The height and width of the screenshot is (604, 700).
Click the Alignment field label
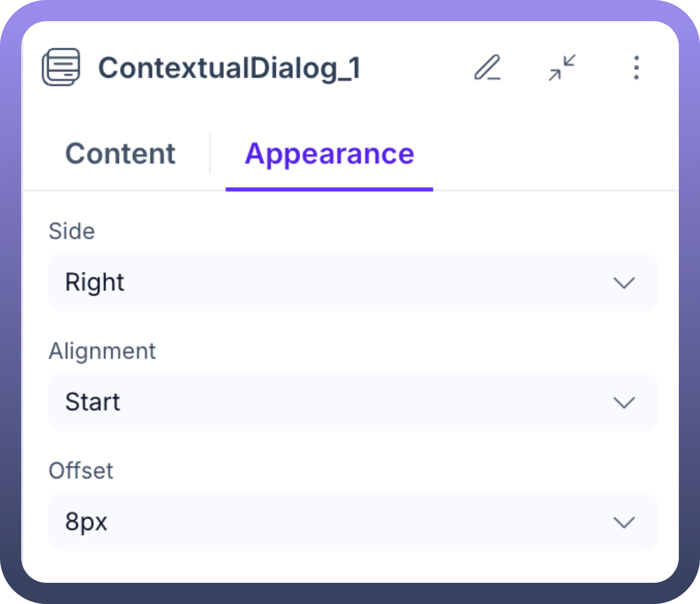click(102, 351)
